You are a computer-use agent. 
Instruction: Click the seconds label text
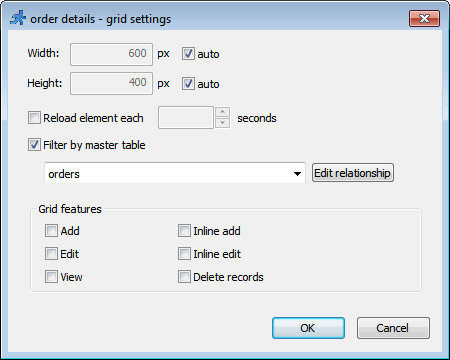(x=257, y=118)
